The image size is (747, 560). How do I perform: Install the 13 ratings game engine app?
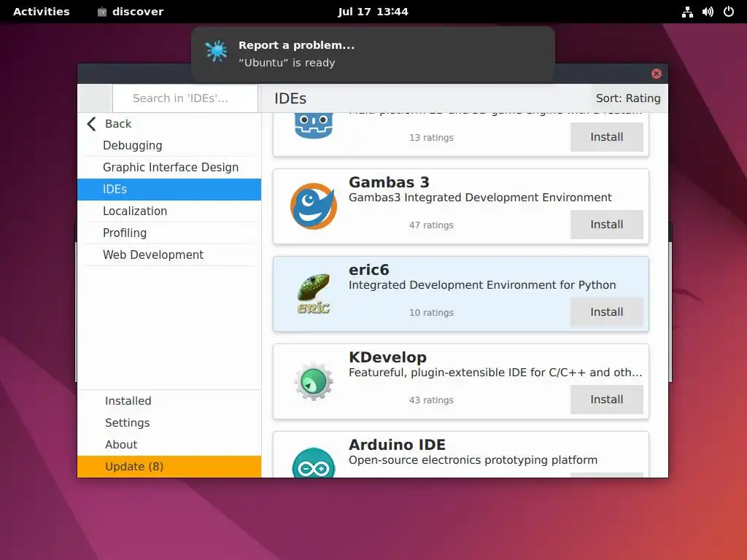tap(606, 137)
